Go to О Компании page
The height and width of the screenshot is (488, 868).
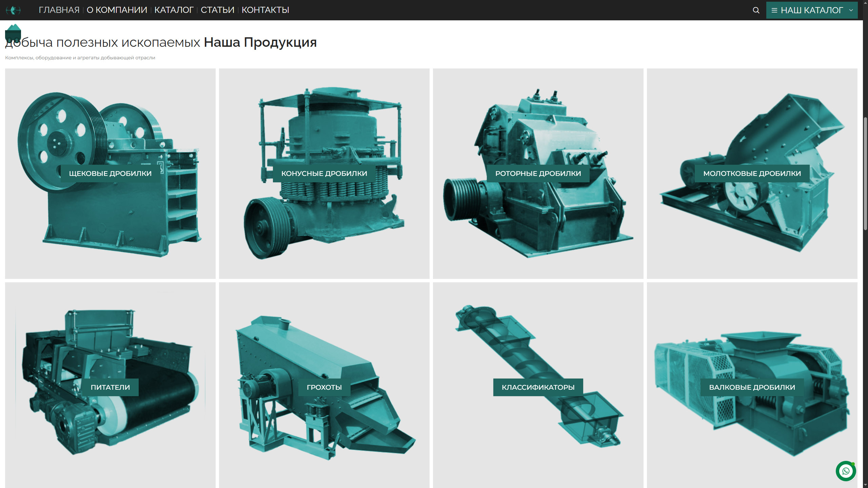pyautogui.click(x=117, y=10)
